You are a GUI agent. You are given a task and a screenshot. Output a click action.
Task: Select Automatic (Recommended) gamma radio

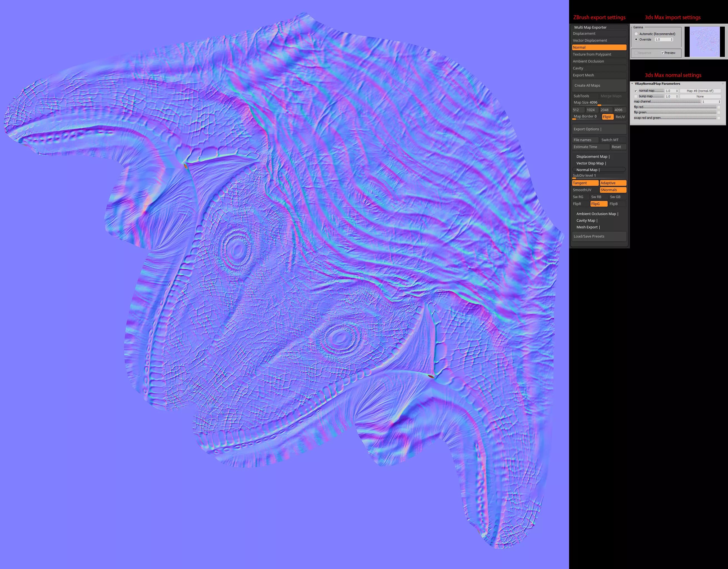pos(636,34)
